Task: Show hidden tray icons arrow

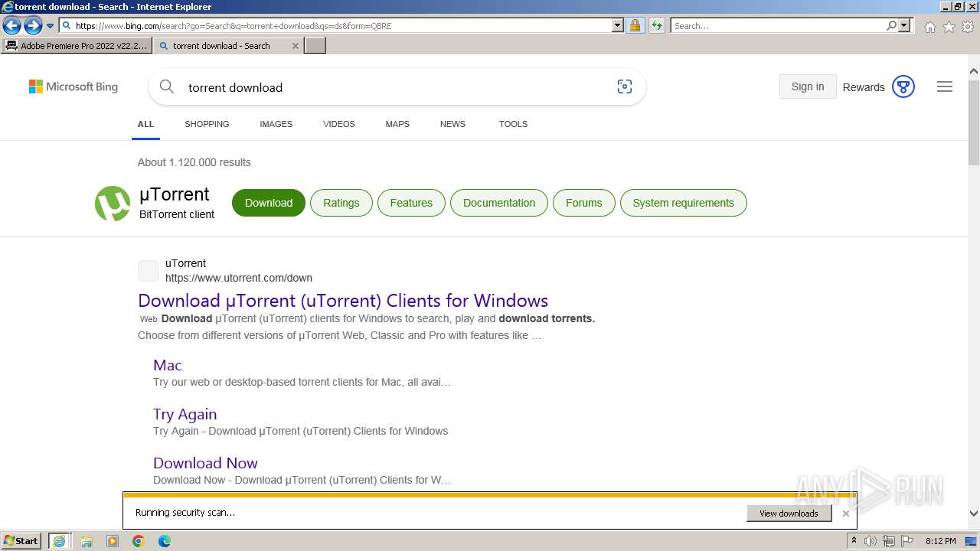Action: coord(854,541)
